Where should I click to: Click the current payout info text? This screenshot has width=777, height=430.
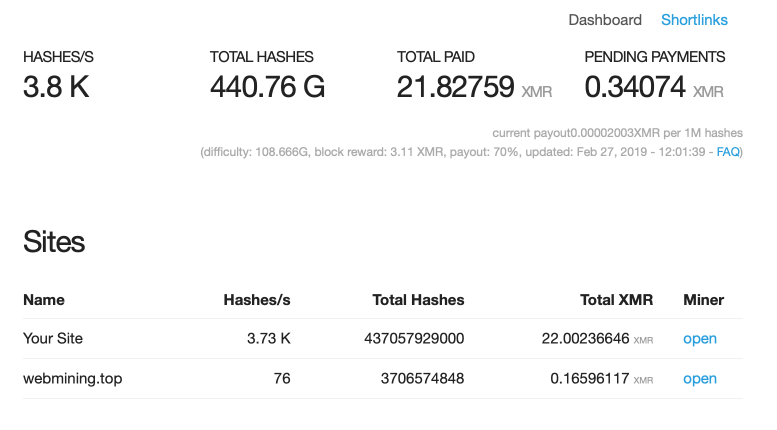coord(617,133)
